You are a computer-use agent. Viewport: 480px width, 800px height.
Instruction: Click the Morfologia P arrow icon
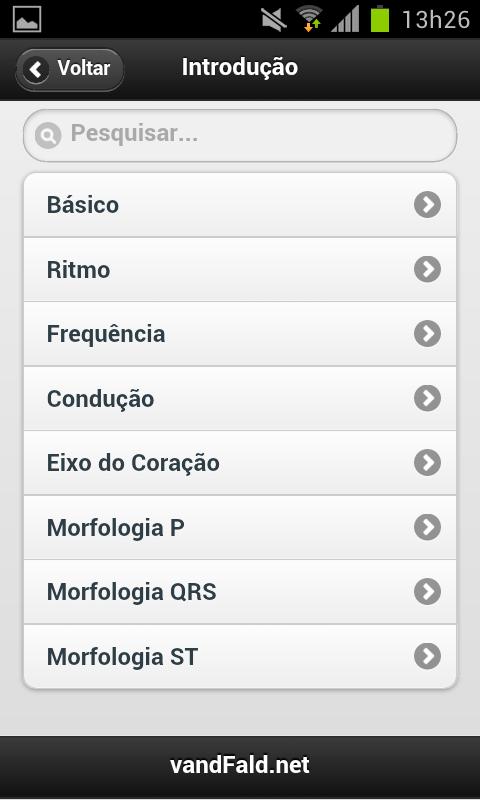427,527
